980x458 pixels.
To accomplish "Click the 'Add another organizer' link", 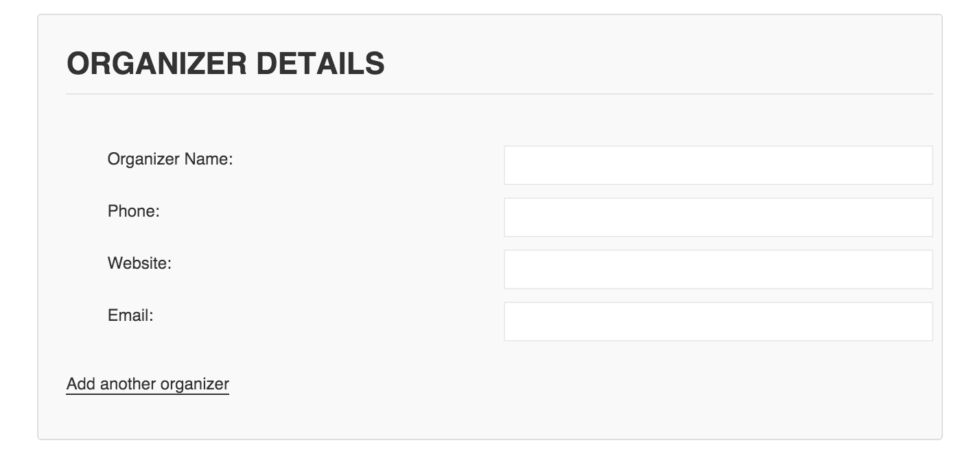I will pos(148,384).
